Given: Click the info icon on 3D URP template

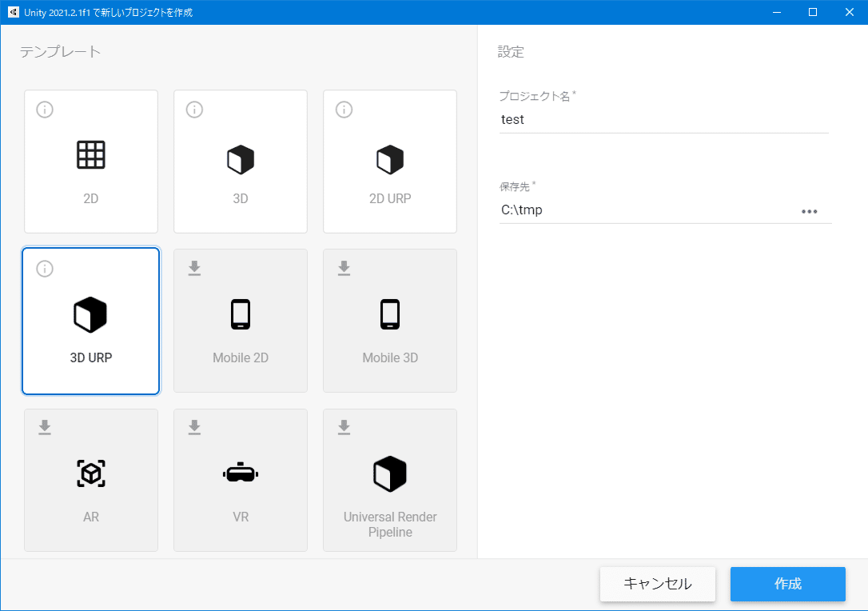Looking at the screenshot, I should coord(45,269).
